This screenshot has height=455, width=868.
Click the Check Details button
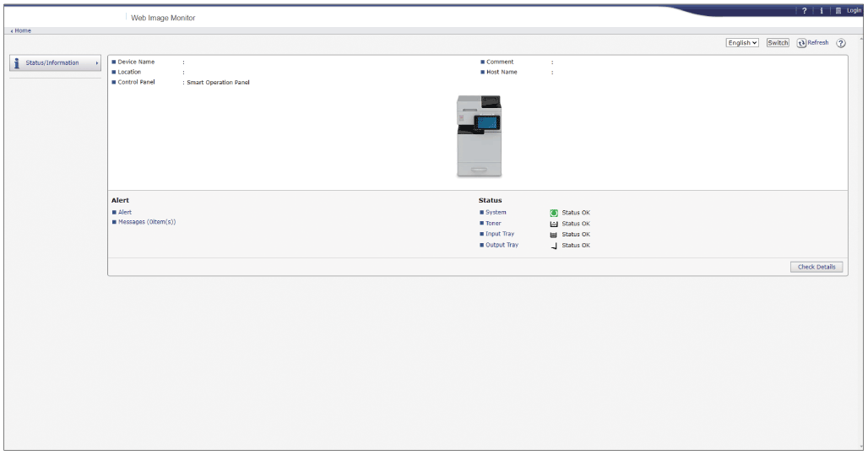(x=816, y=267)
